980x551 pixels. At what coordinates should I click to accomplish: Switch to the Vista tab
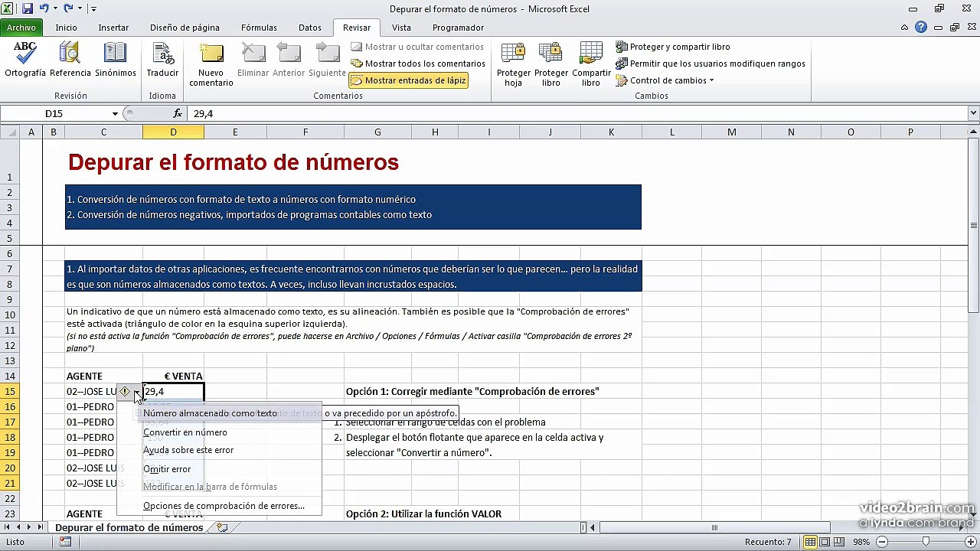click(x=401, y=28)
